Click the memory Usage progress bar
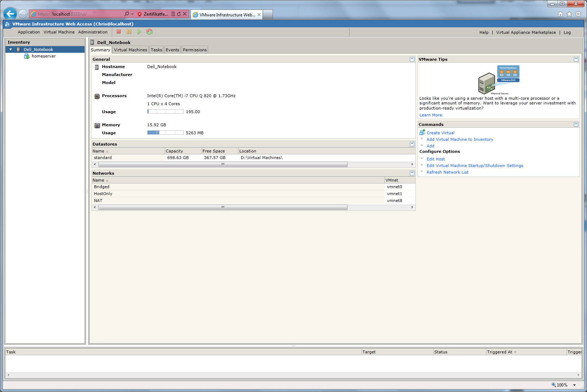The width and height of the screenshot is (587, 392). pos(165,133)
